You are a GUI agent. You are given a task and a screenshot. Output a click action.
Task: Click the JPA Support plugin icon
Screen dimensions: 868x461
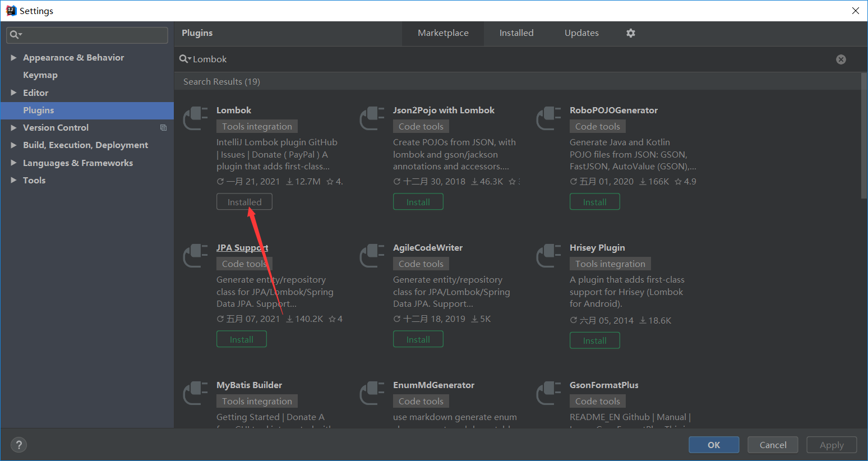[x=196, y=255]
